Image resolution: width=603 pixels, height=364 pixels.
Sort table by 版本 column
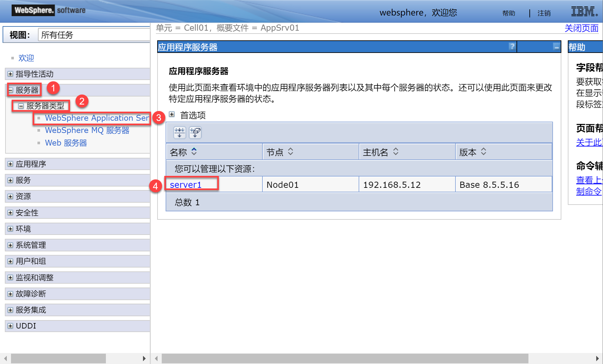tap(484, 151)
